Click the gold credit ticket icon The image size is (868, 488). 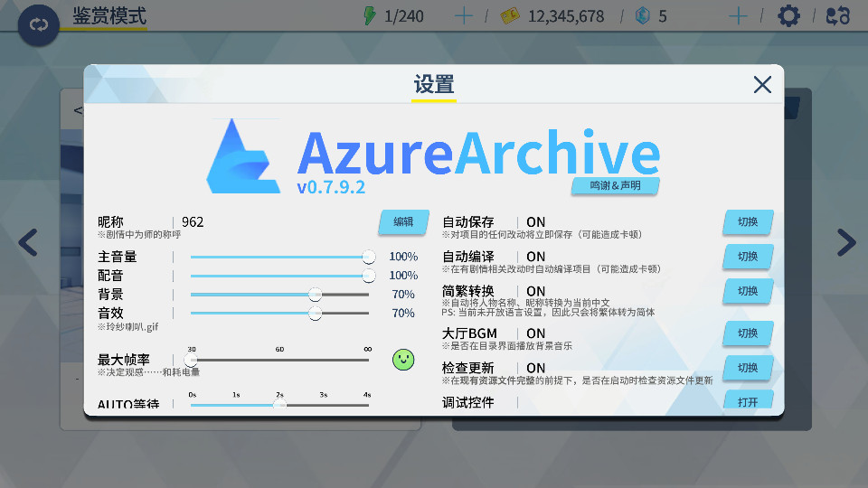pos(510,16)
